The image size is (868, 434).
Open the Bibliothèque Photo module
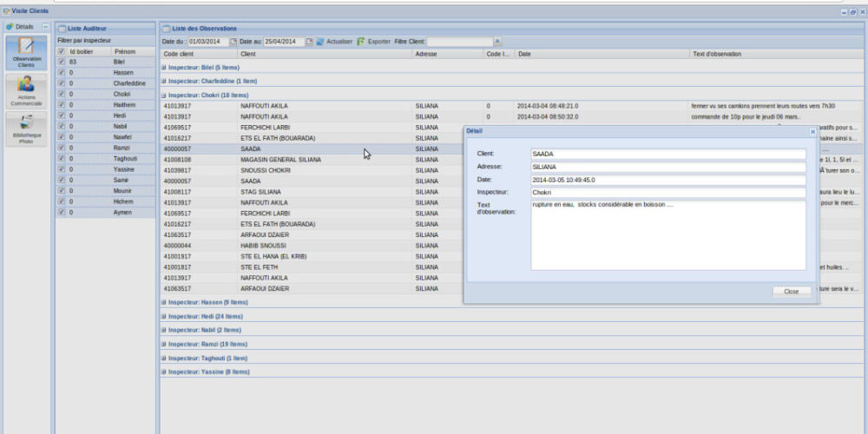(x=26, y=128)
